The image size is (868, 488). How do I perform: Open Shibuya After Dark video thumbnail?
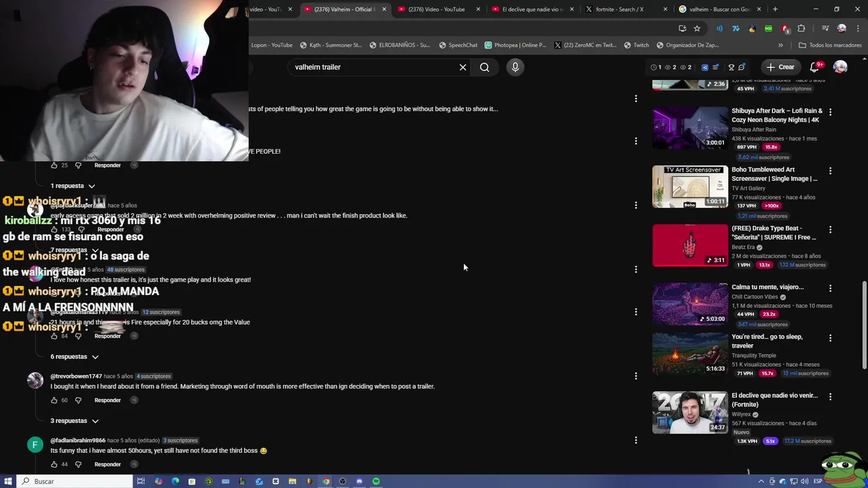690,127
